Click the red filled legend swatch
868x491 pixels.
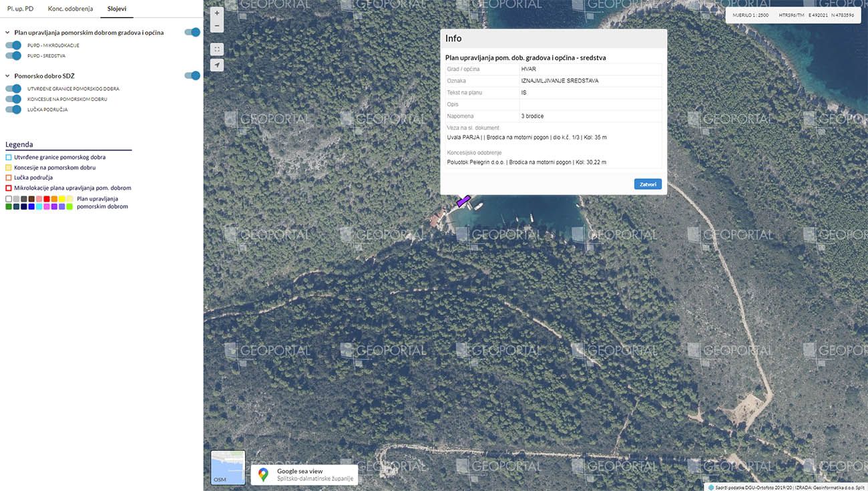tap(47, 199)
